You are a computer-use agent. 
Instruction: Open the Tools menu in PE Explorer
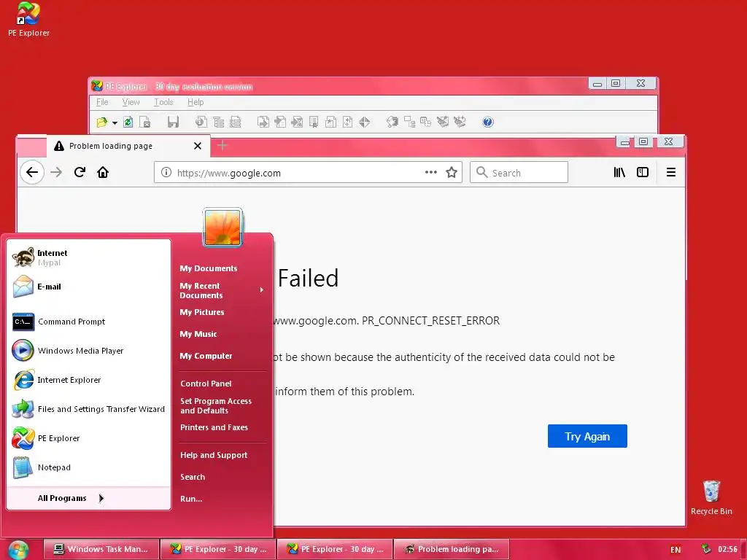pyautogui.click(x=163, y=102)
